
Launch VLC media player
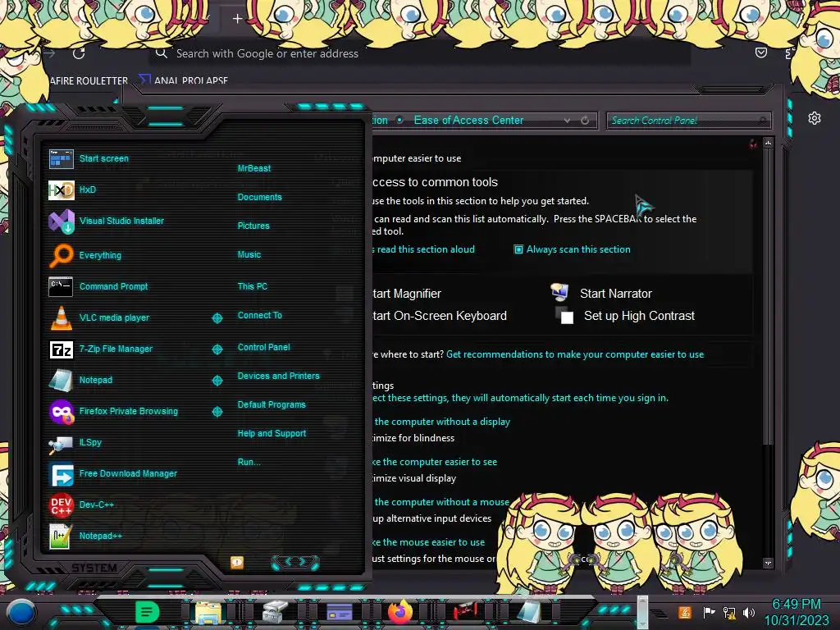(98, 317)
